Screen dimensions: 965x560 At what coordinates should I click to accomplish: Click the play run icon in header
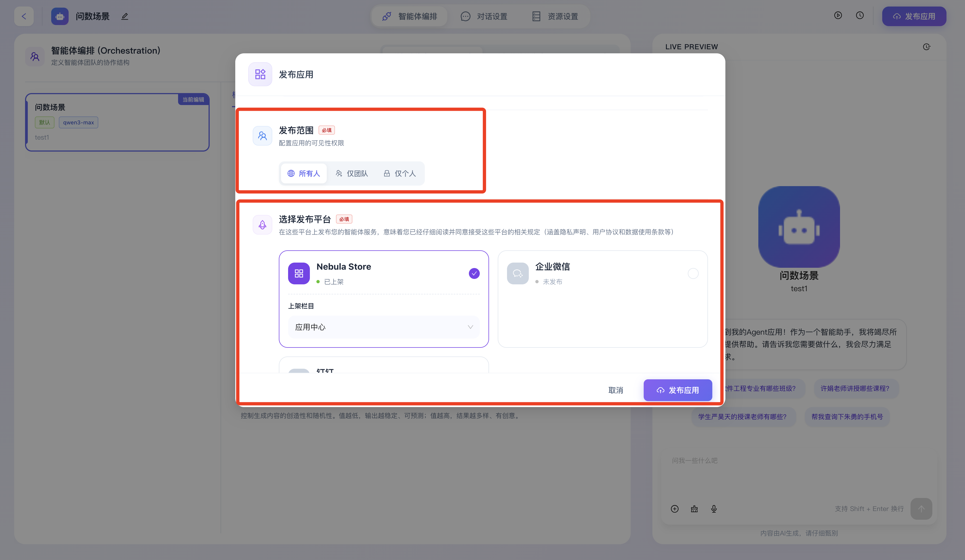pos(838,15)
